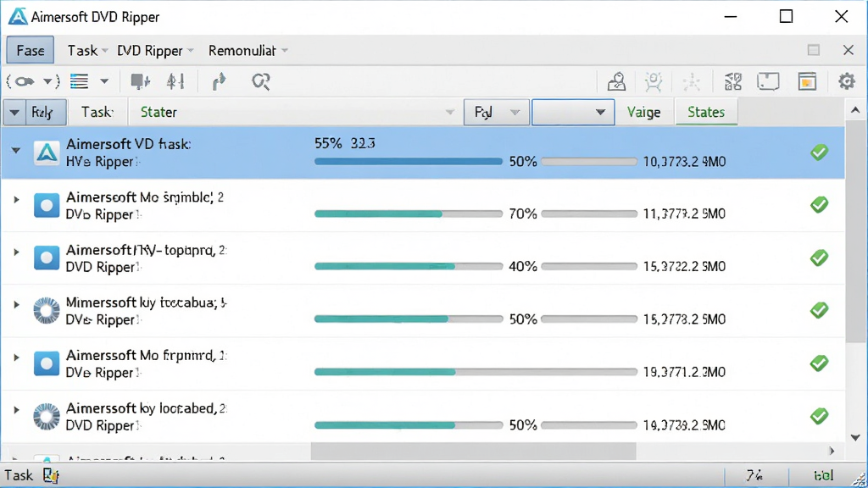
Task: Click the secondary restore icon in menu bar
Action: tap(813, 50)
